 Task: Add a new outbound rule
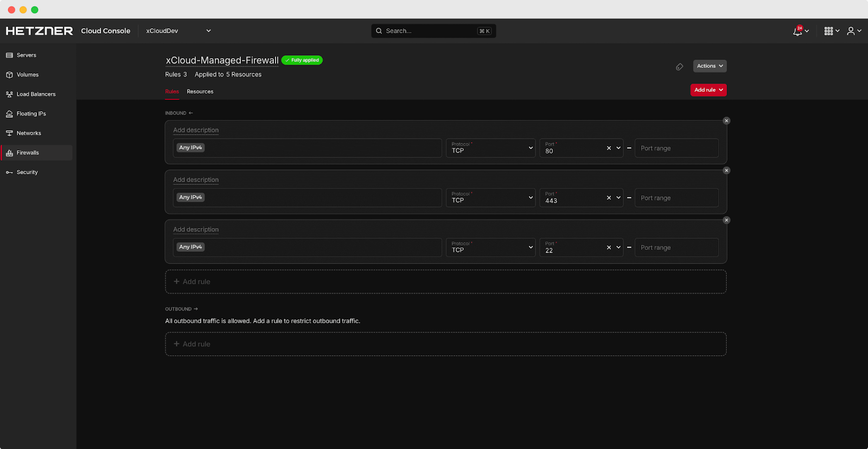pyautogui.click(x=446, y=344)
